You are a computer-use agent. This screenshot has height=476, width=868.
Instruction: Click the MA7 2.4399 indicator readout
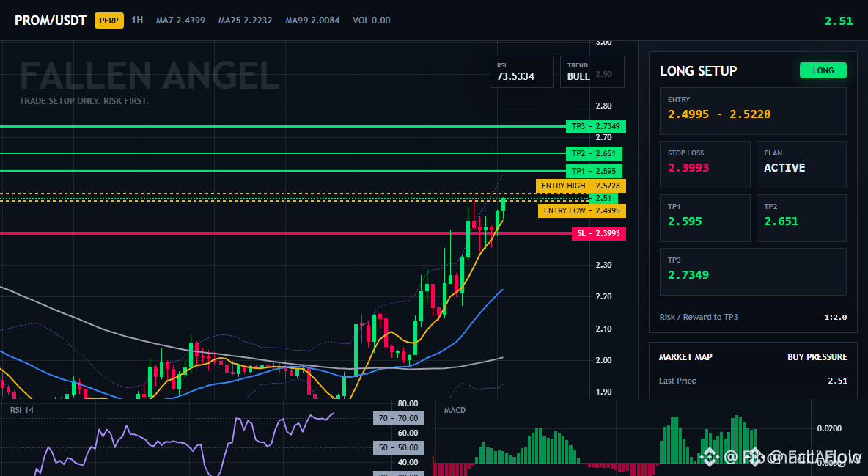180,20
